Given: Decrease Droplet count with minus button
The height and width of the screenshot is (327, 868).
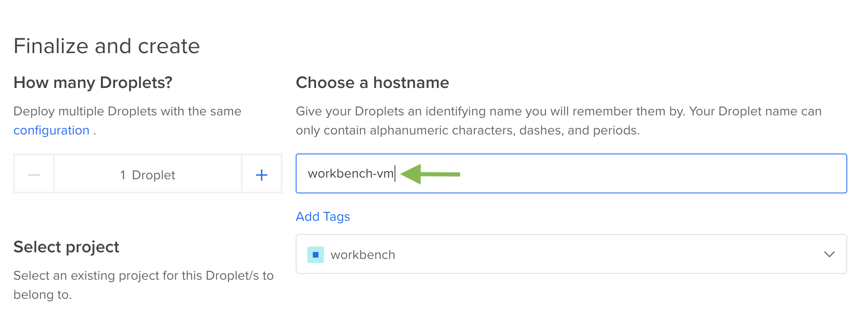Looking at the screenshot, I should click(x=34, y=175).
